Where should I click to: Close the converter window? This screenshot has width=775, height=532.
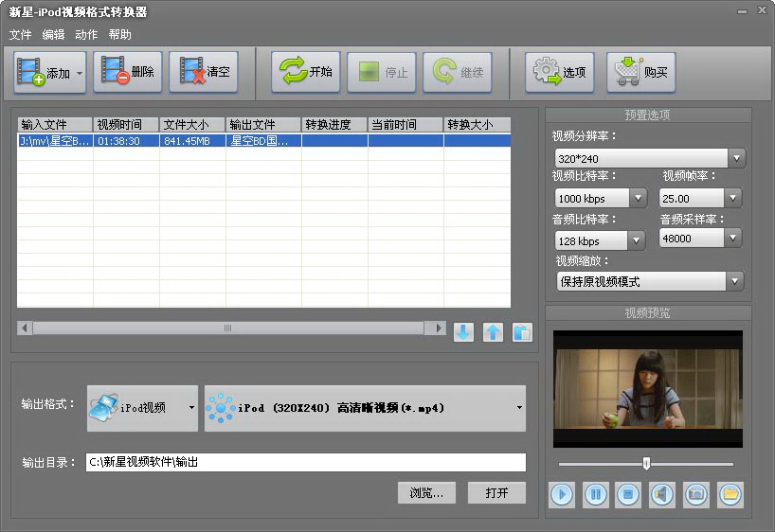tap(762, 10)
